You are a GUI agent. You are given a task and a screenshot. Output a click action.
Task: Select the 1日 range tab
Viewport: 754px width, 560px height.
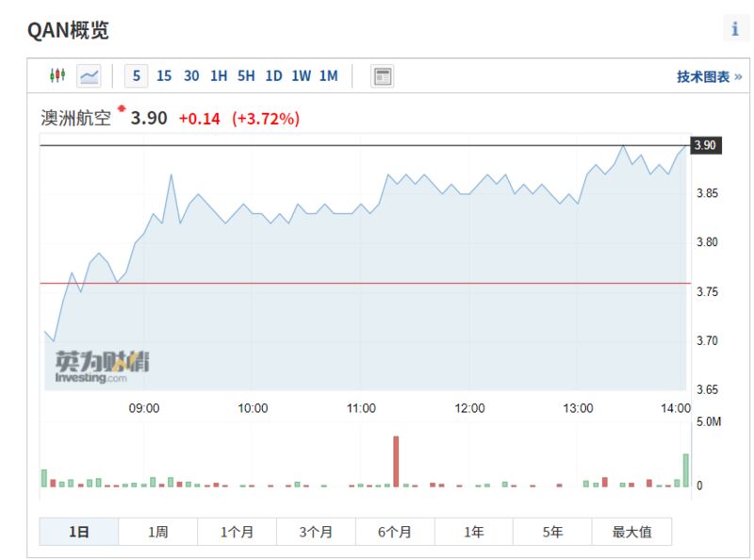point(79,532)
